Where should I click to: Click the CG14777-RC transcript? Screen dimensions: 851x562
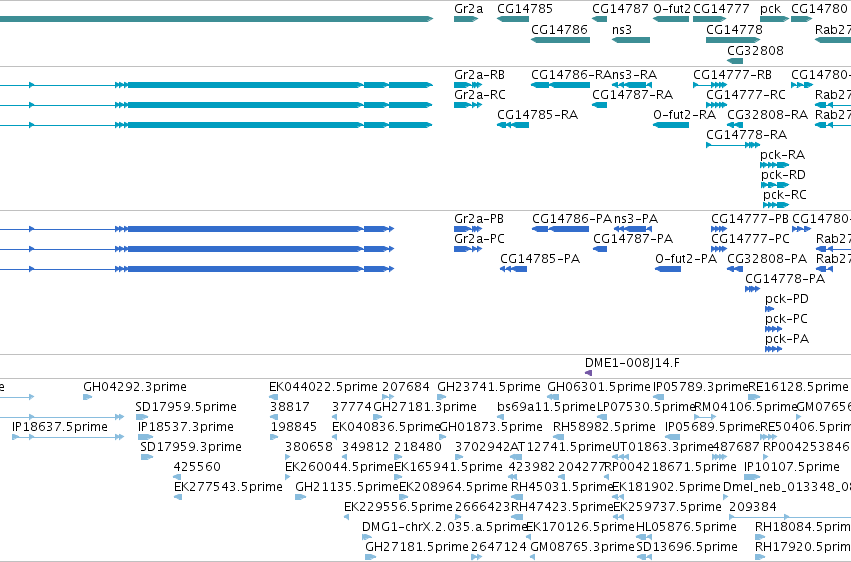point(716,105)
